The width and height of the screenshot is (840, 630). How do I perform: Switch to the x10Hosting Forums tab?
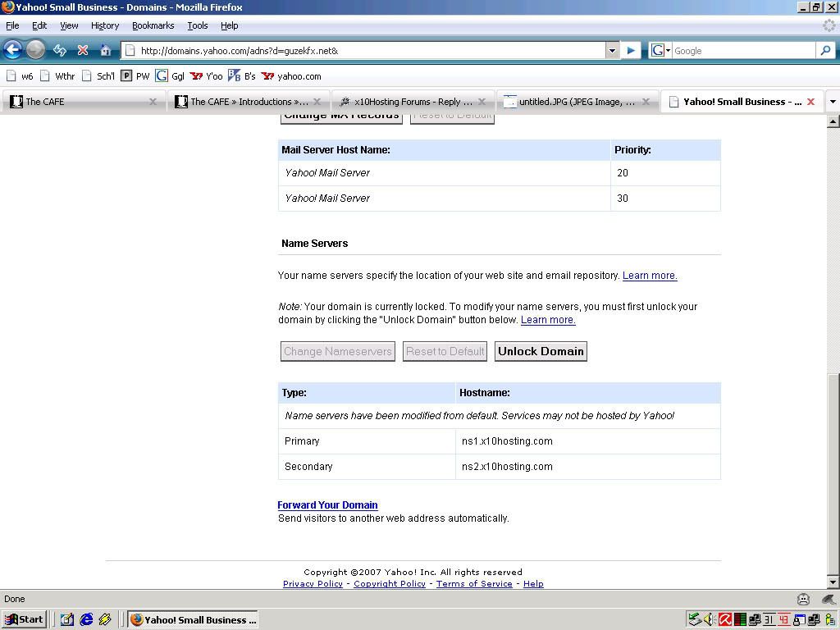coord(412,102)
